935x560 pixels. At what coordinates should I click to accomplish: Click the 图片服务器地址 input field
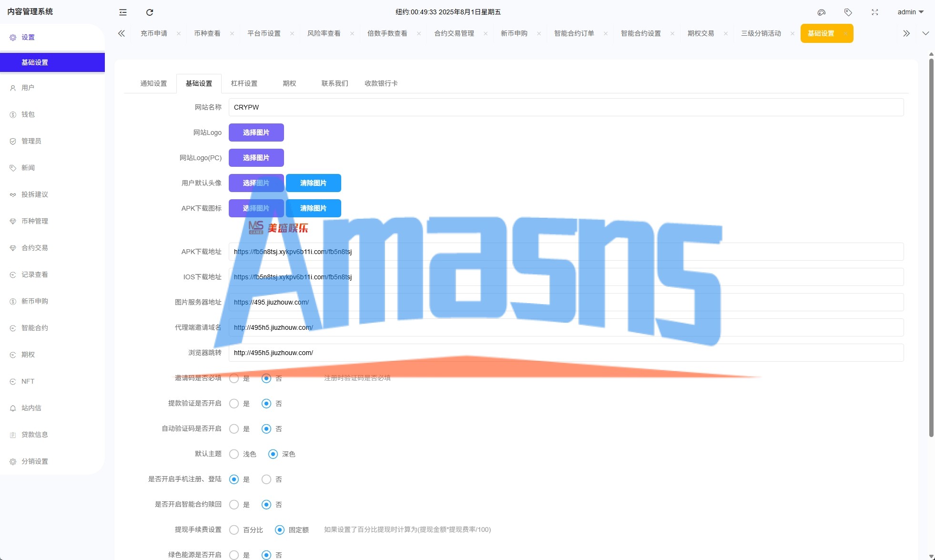point(566,302)
